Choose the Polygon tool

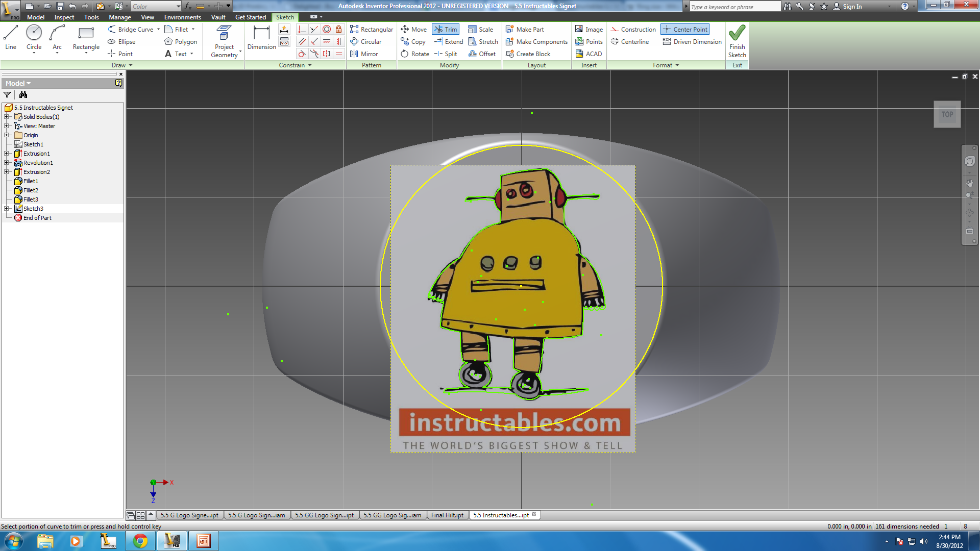coord(181,42)
